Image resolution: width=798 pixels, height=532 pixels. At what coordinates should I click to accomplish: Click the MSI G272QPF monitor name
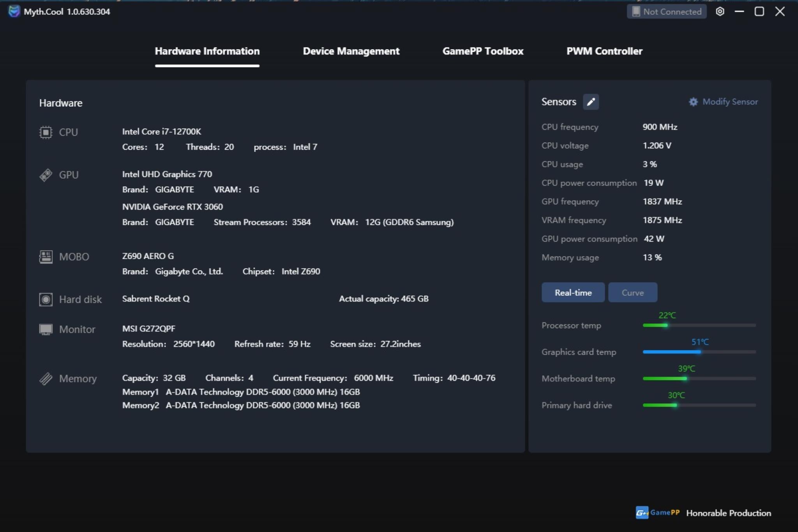pyautogui.click(x=149, y=329)
